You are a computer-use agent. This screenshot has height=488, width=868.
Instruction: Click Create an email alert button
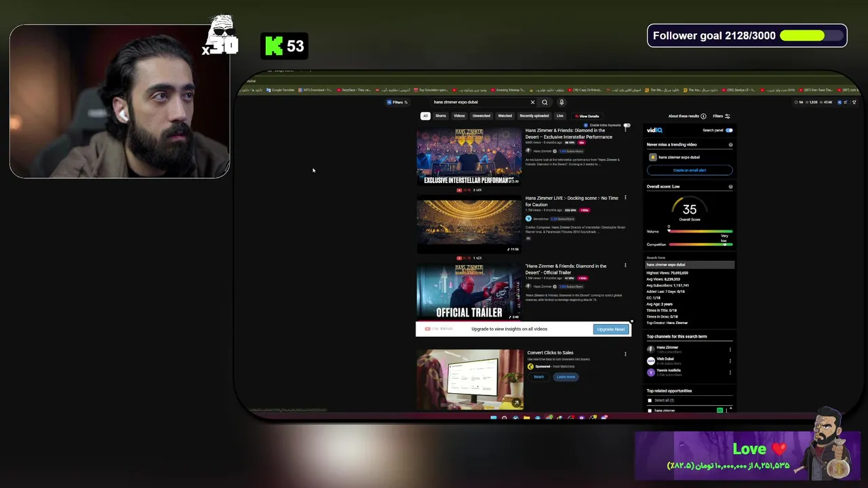click(x=690, y=170)
